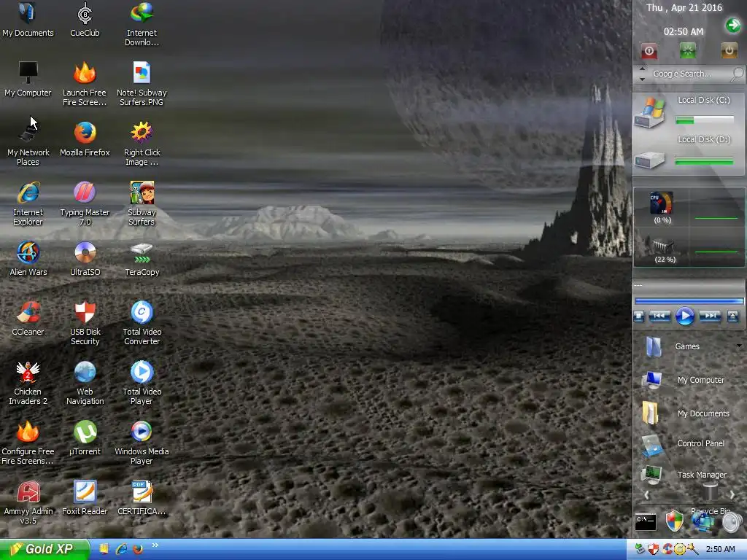Select the Mozilla Firefox desktop icon
Image resolution: width=747 pixels, height=560 pixels.
(85, 139)
